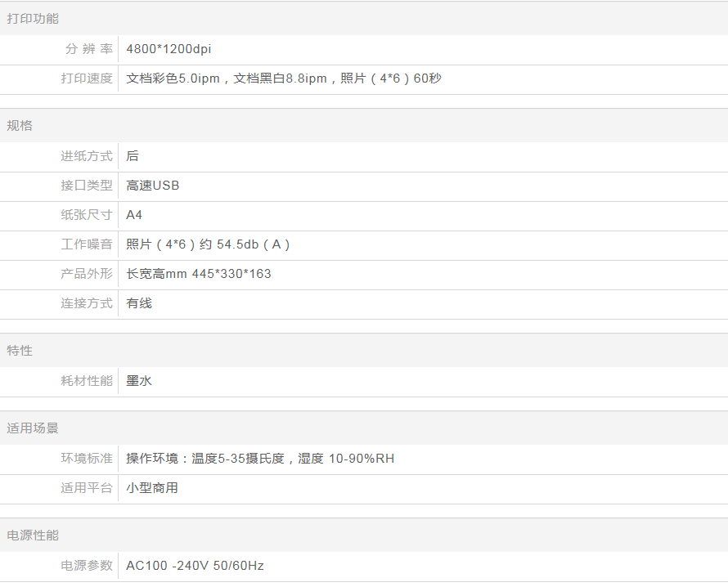Viewport: 728px width, 587px height.
Task: Click the 进纸方式 row label
Action: tap(87, 156)
